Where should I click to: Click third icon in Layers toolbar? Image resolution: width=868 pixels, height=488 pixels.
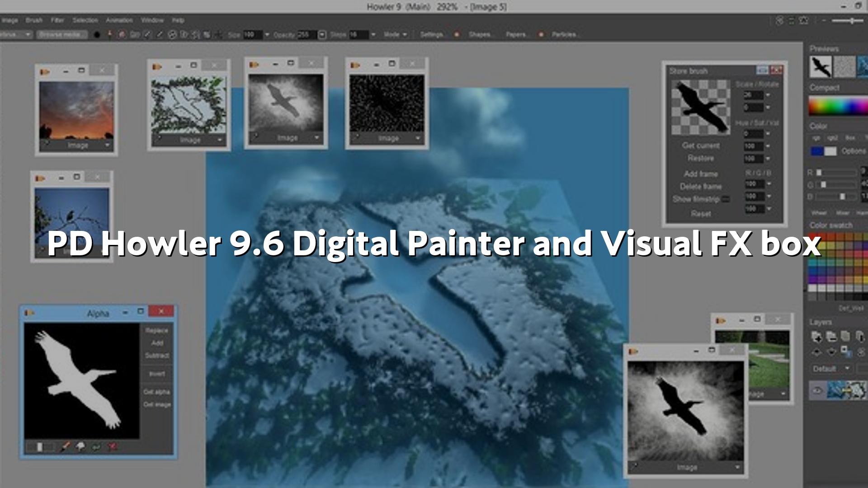[845, 337]
